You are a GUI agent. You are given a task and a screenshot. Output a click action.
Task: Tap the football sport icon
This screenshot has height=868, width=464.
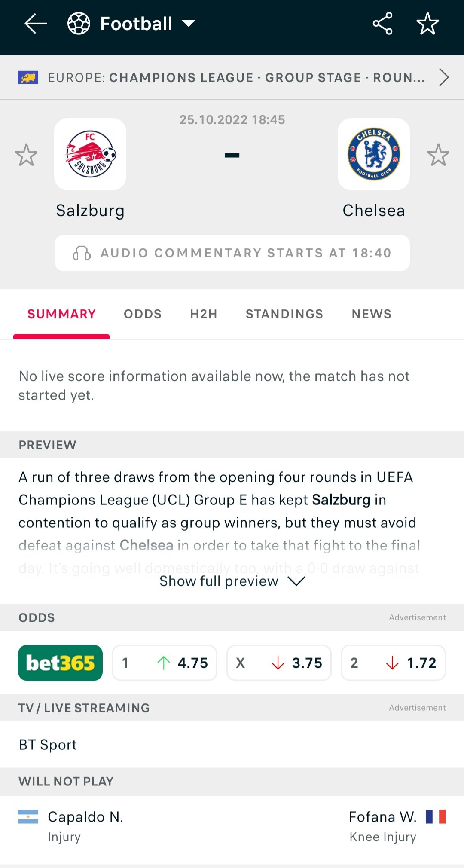(79, 24)
